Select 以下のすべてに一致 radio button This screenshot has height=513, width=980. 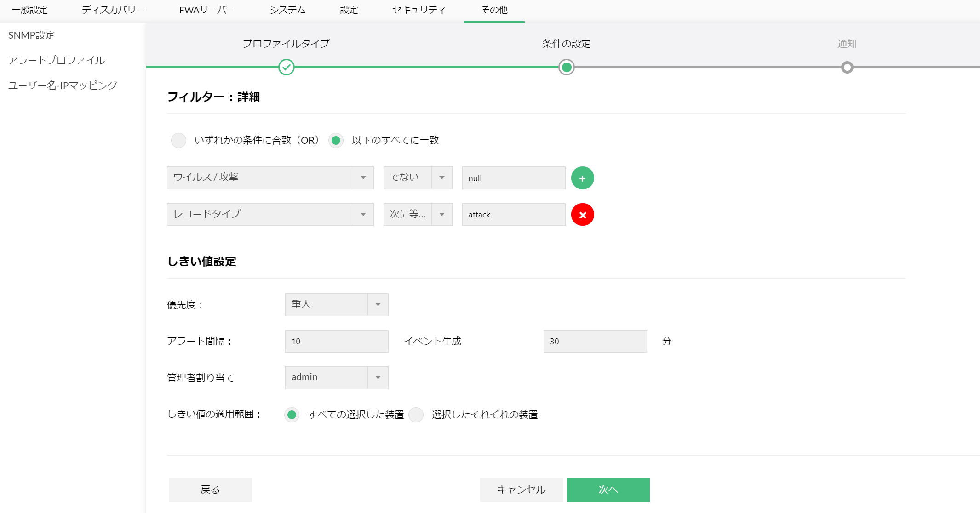click(x=336, y=140)
